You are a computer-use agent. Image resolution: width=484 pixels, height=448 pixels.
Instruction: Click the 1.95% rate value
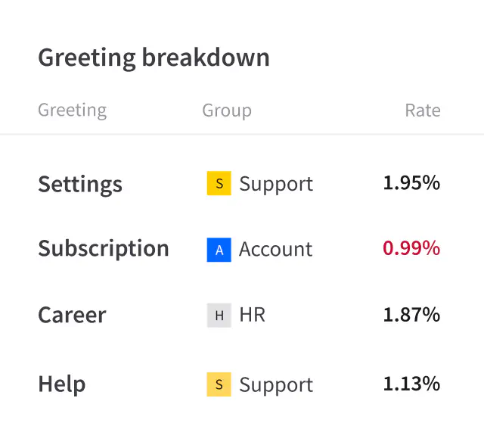click(x=411, y=183)
